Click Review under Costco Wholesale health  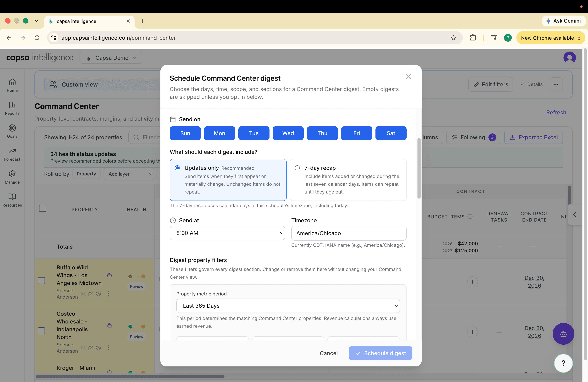[136, 336]
